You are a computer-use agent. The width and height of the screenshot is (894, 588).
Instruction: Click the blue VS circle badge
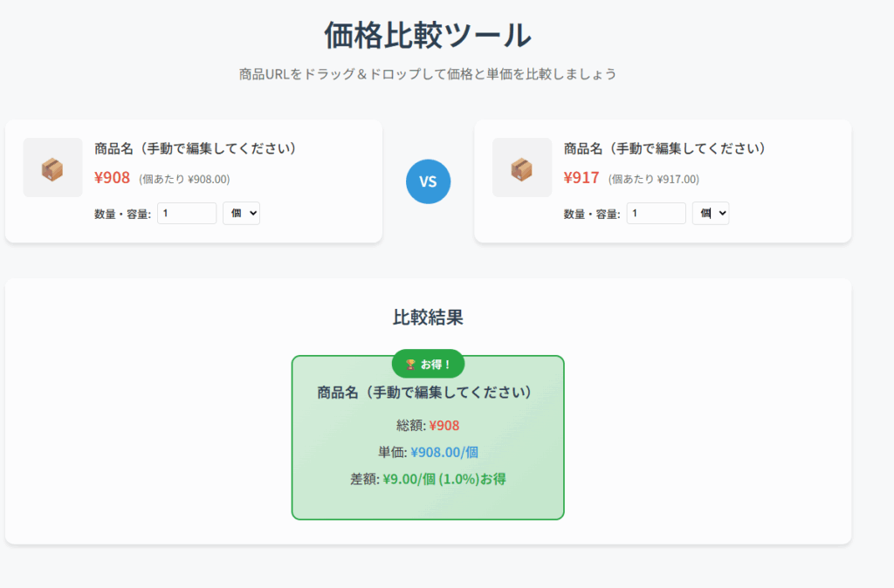[x=428, y=181]
